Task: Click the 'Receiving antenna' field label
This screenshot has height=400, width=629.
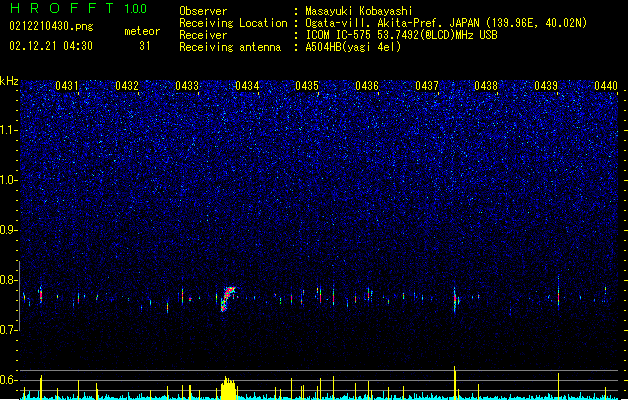Action: (x=230, y=47)
